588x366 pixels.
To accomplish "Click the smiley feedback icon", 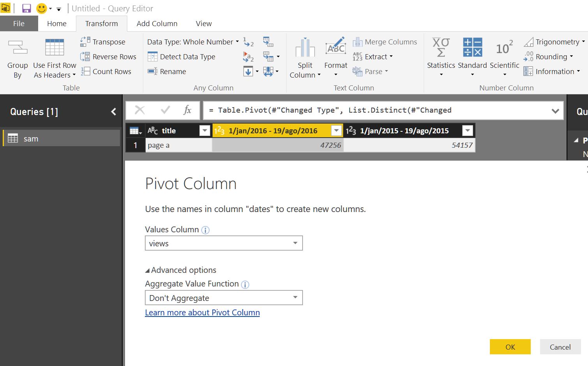I will [x=42, y=8].
